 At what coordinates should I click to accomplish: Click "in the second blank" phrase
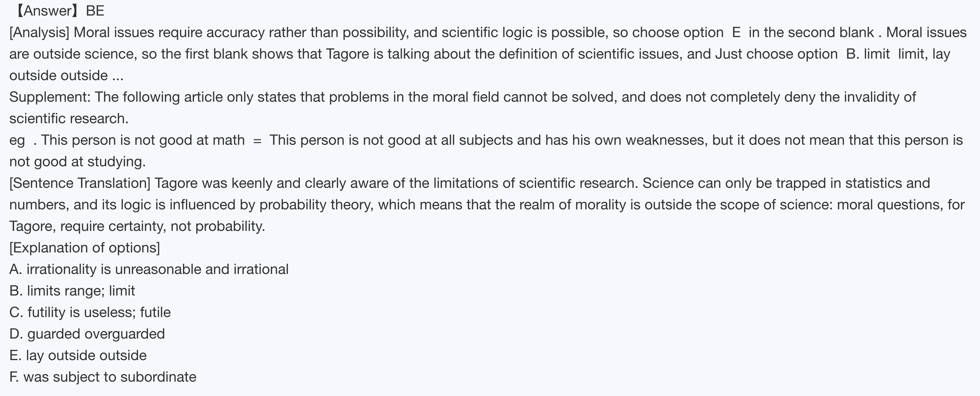pos(811,33)
